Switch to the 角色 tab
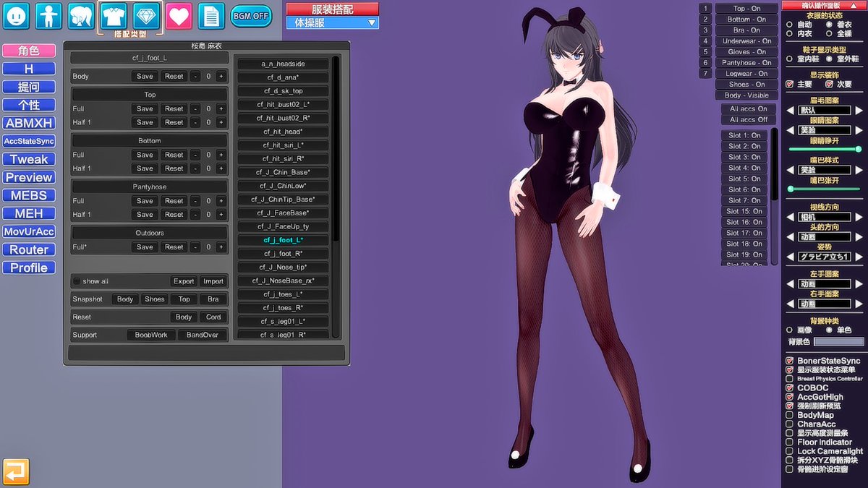The width and height of the screenshot is (868, 488). [29, 51]
